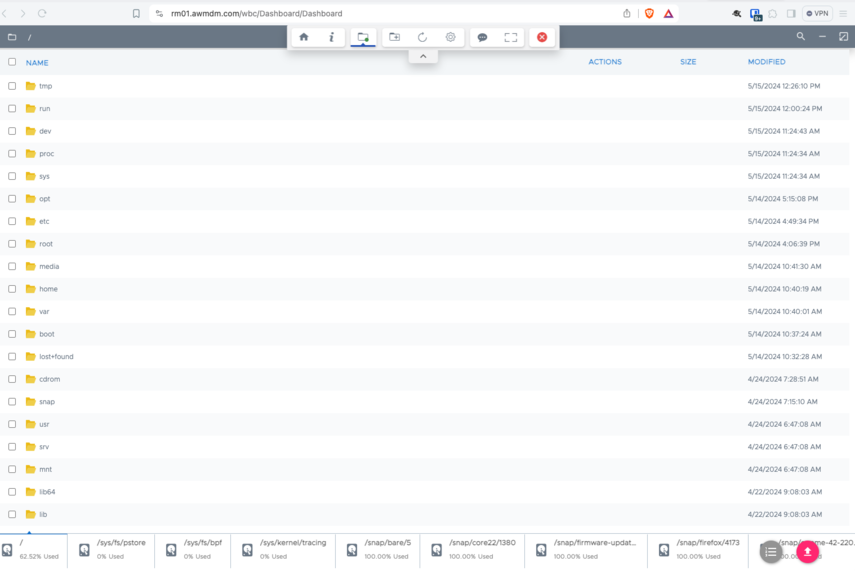Click the search magnifier icon
The height and width of the screenshot is (571, 855).
(x=800, y=36)
